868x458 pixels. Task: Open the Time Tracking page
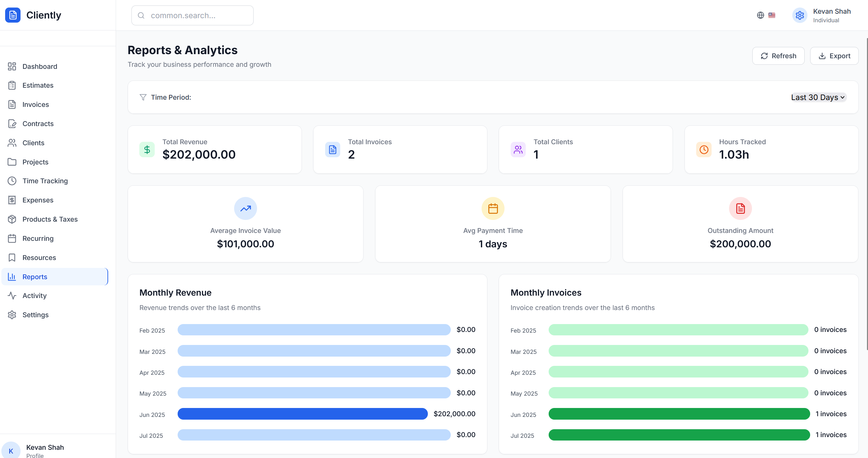(x=45, y=181)
